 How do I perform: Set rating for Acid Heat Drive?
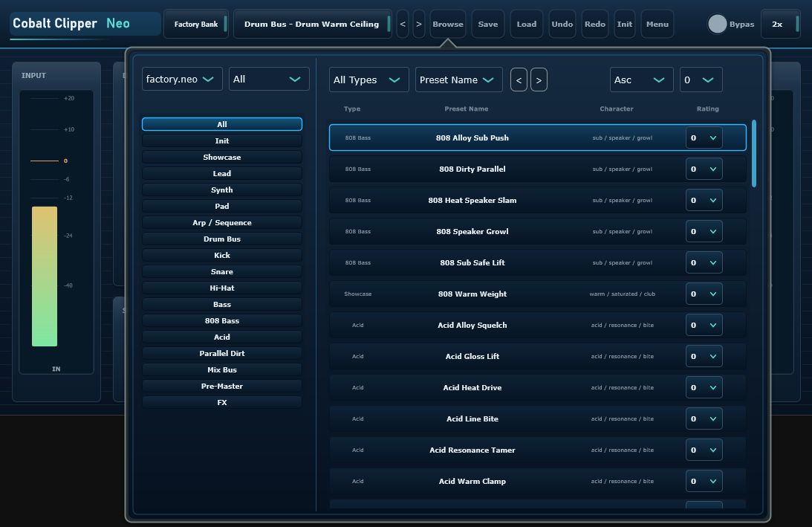click(x=704, y=387)
